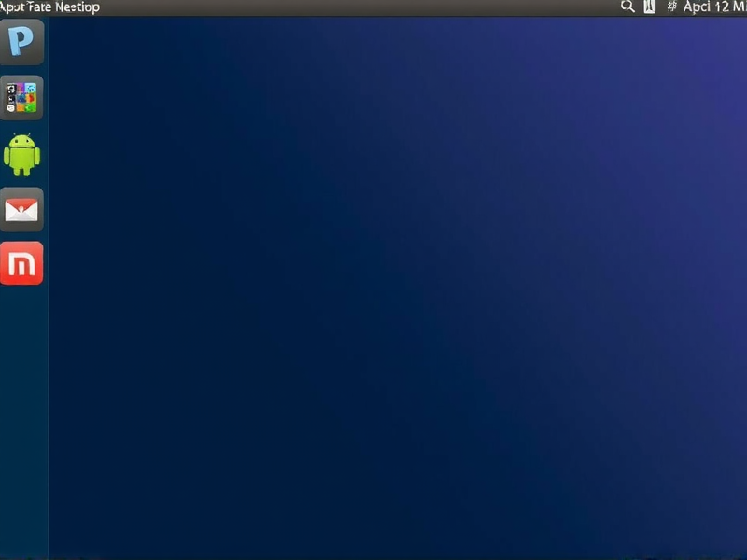Image resolution: width=747 pixels, height=560 pixels.
Task: Click the green Android robot icon
Action: pyautogui.click(x=22, y=154)
